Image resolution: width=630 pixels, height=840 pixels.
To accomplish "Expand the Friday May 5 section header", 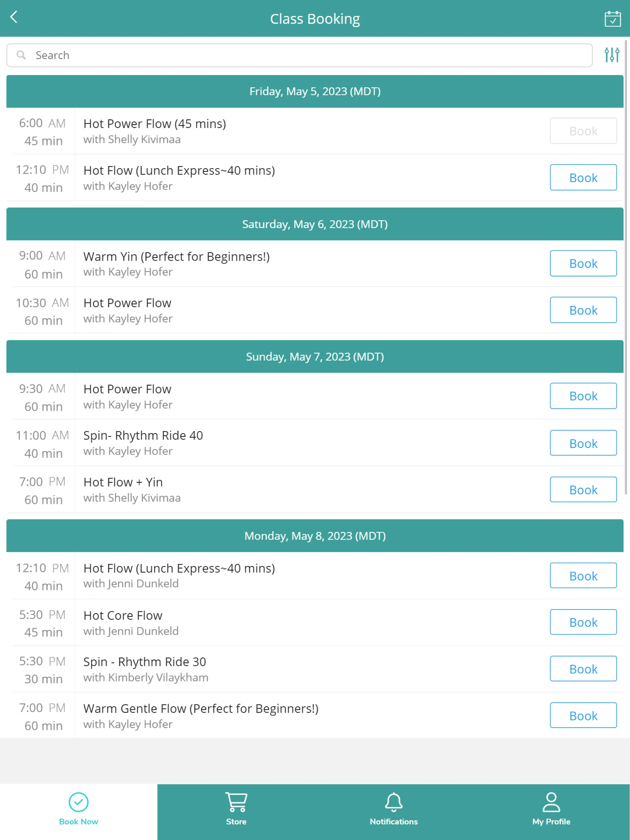I will 315,91.
